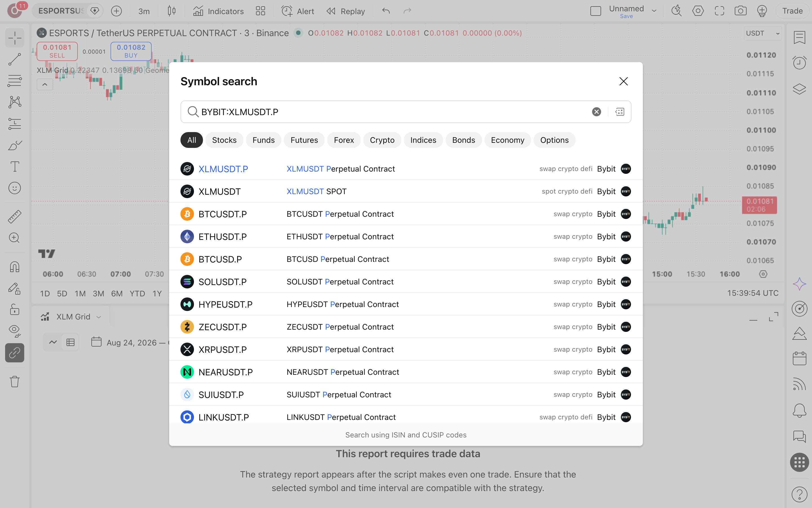Screen dimensions: 812x508
Task: Open the text annotation tool
Action: pos(14,167)
